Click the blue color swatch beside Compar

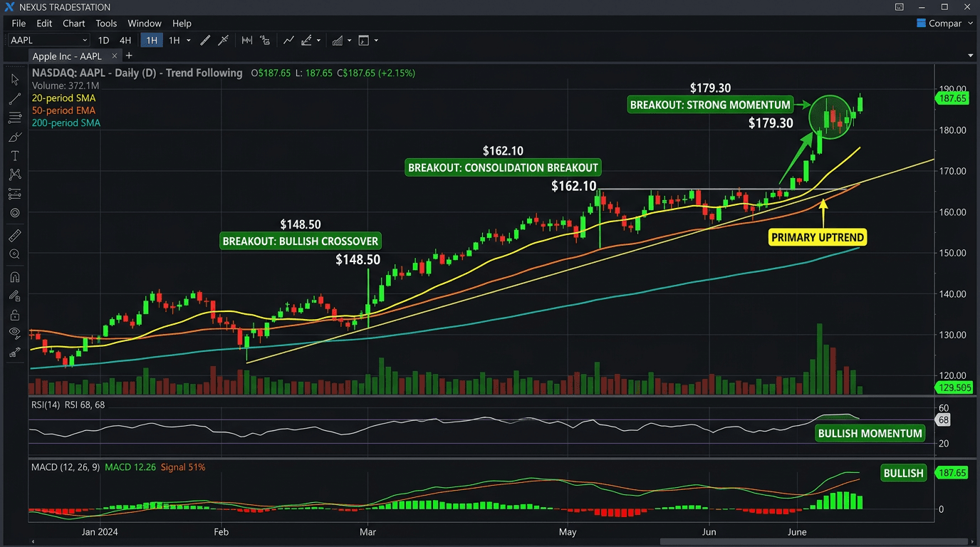(x=922, y=24)
